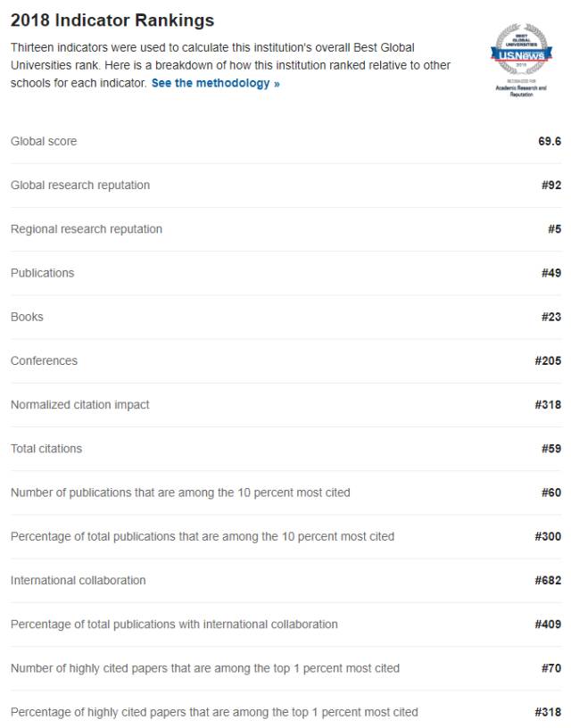Click the Books indicator label

point(27,317)
